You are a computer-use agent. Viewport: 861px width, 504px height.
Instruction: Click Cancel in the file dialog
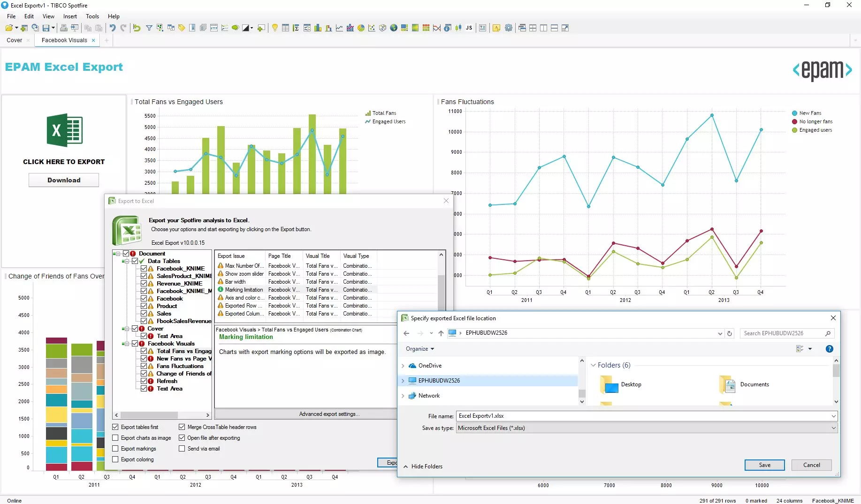[x=812, y=465]
